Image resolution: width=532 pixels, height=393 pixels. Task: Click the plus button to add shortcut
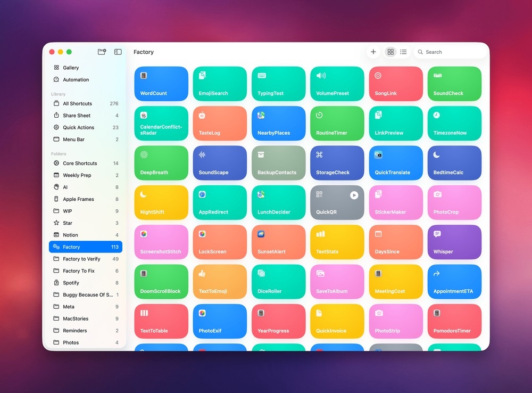coord(373,52)
